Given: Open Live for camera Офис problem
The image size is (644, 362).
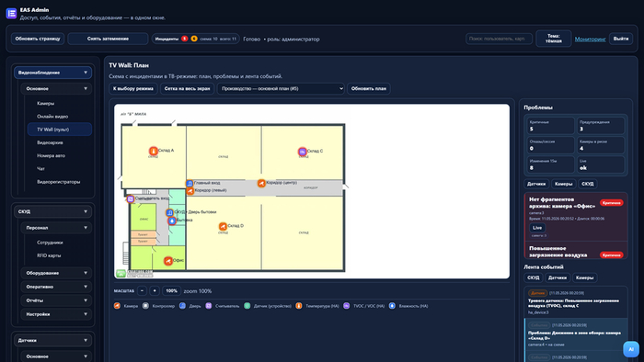Looking at the screenshot, I should click(537, 228).
